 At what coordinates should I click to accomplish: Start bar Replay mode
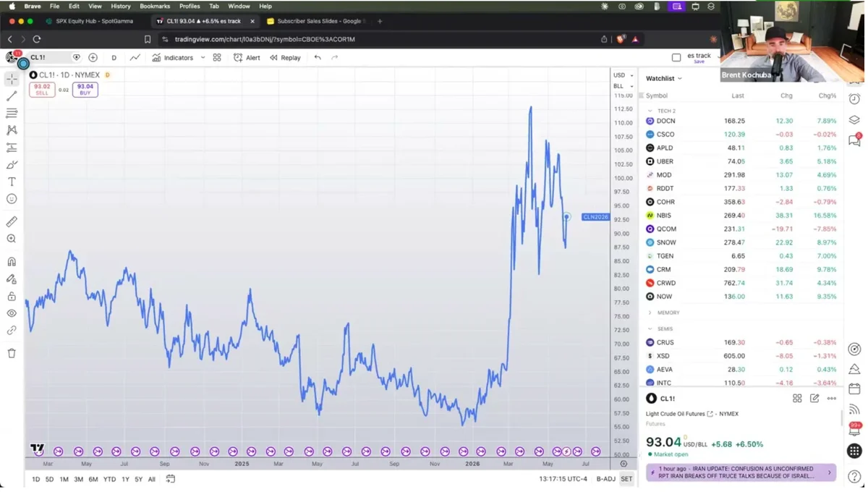point(285,57)
